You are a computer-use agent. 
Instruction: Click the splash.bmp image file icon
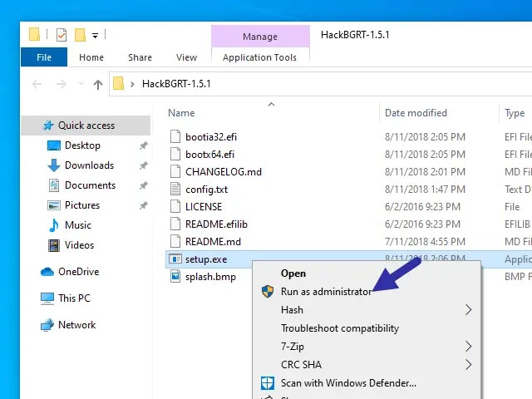(x=175, y=277)
